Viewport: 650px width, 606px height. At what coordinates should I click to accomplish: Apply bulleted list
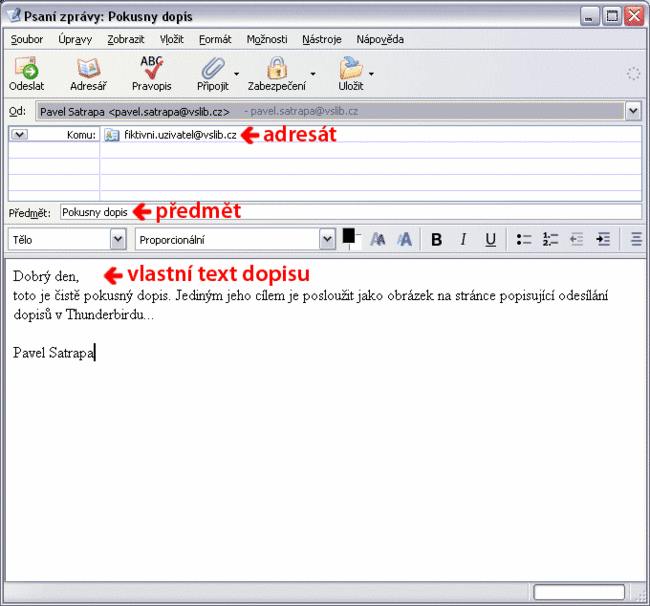click(x=524, y=239)
